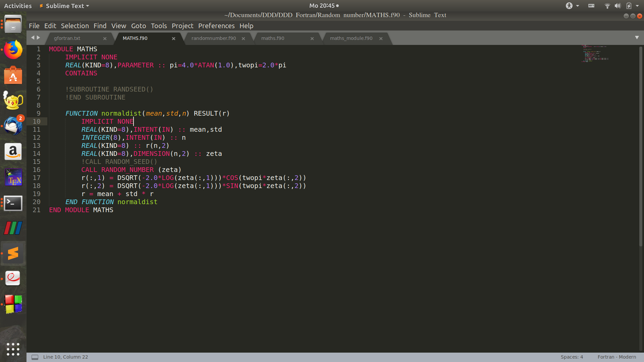Open the teapot genie app in dock
Screen dimensions: 644x362
click(x=13, y=100)
